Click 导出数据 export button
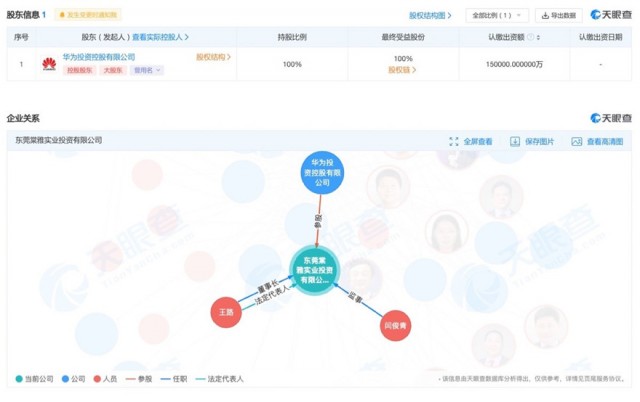Viewport: 640px width, 402px height. [x=558, y=16]
